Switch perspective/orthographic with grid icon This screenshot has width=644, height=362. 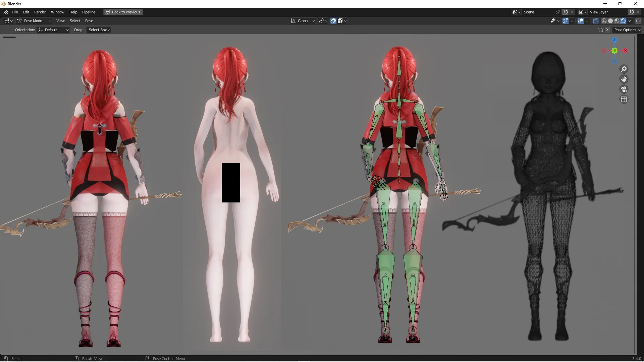coord(624,99)
